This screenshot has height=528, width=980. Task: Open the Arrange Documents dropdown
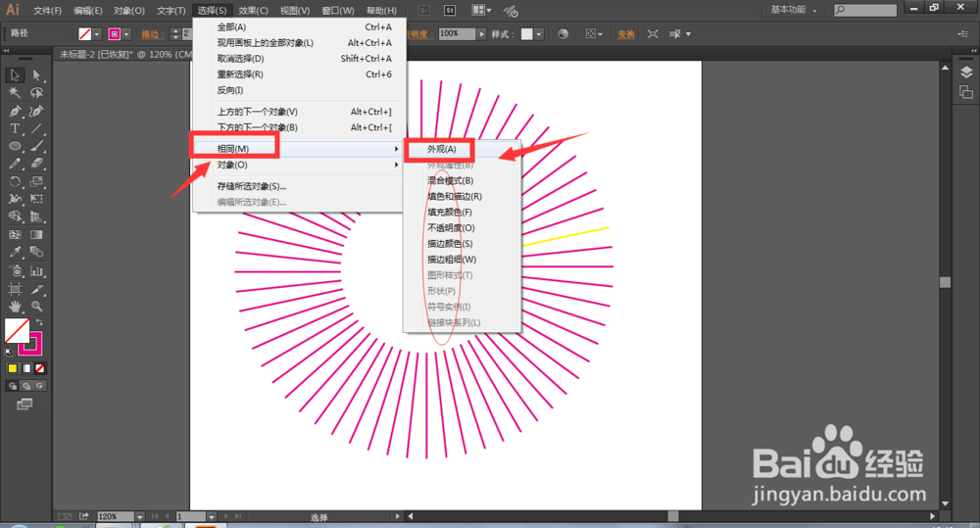[480, 10]
